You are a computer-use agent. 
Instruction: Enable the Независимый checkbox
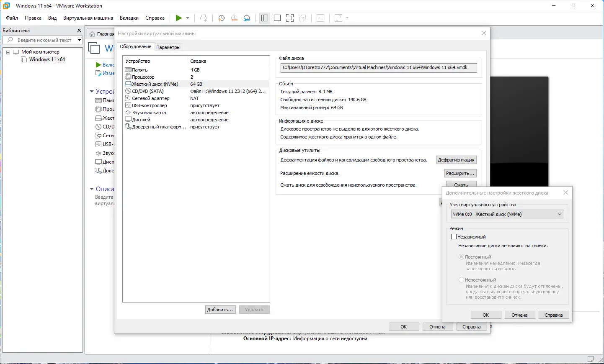[x=454, y=237]
